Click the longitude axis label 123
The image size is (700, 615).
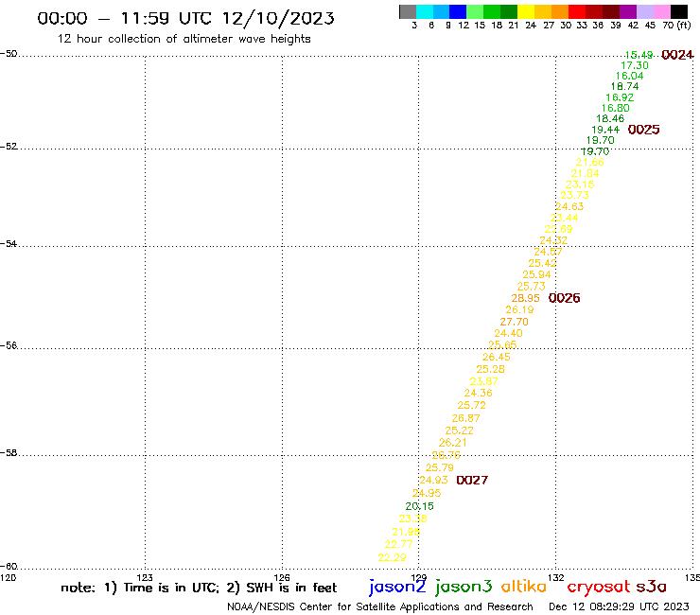click(x=145, y=577)
